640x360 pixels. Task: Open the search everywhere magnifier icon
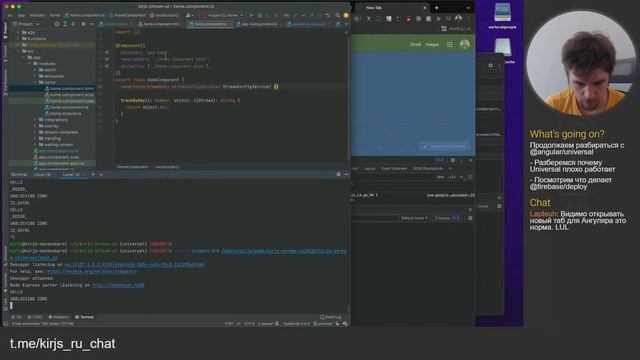pos(338,15)
